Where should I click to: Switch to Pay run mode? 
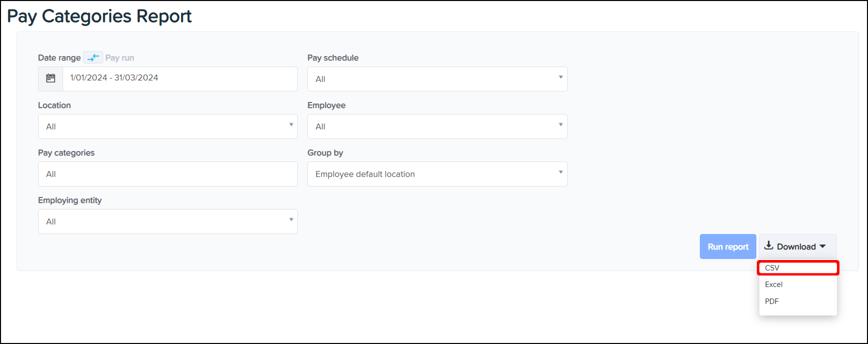tap(120, 57)
